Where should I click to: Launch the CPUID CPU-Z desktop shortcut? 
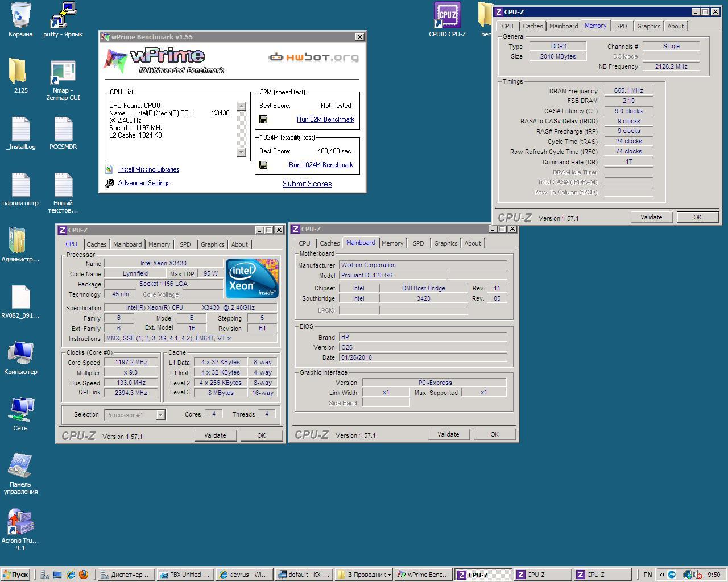click(x=447, y=20)
